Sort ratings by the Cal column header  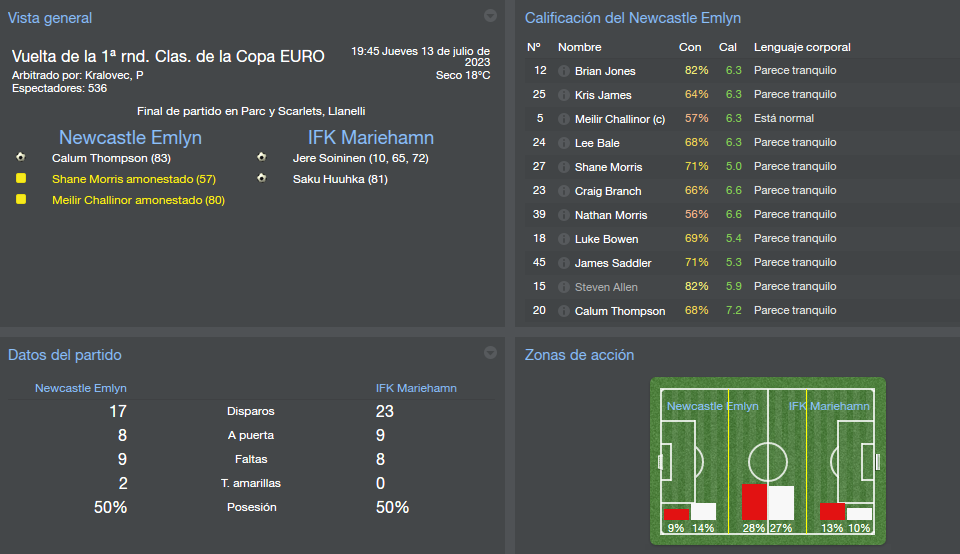[x=728, y=47]
